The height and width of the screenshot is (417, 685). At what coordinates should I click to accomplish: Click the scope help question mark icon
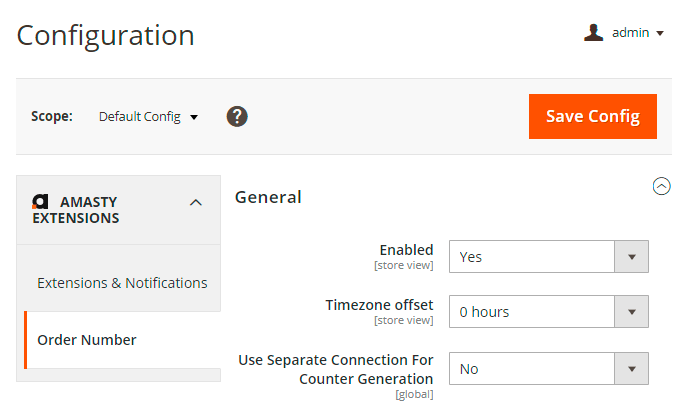[x=237, y=116]
